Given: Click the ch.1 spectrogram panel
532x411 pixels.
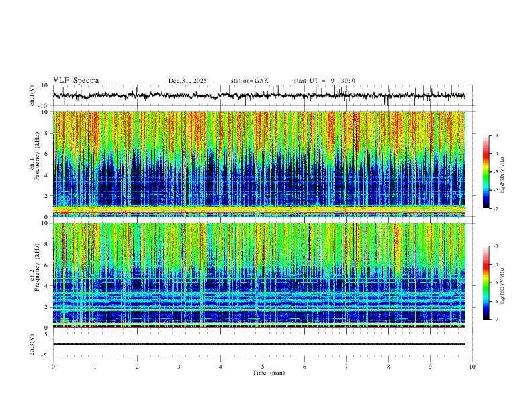Looking at the screenshot, I should pos(259,164).
